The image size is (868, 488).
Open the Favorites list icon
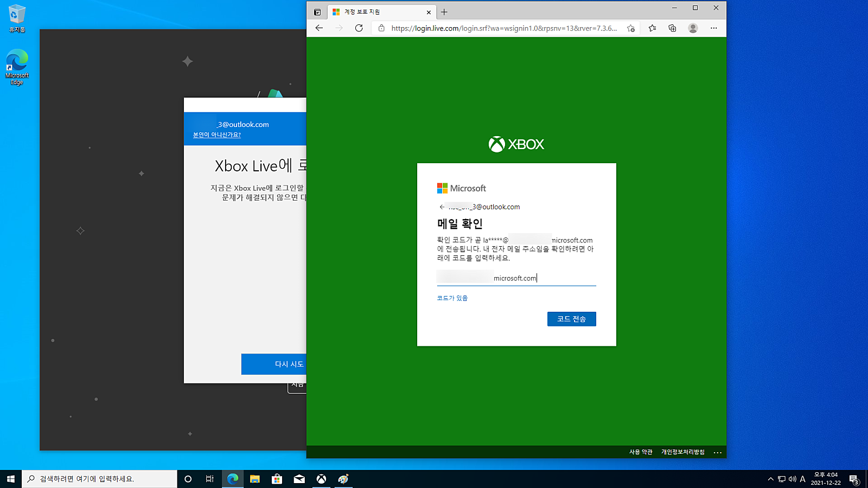tap(652, 28)
